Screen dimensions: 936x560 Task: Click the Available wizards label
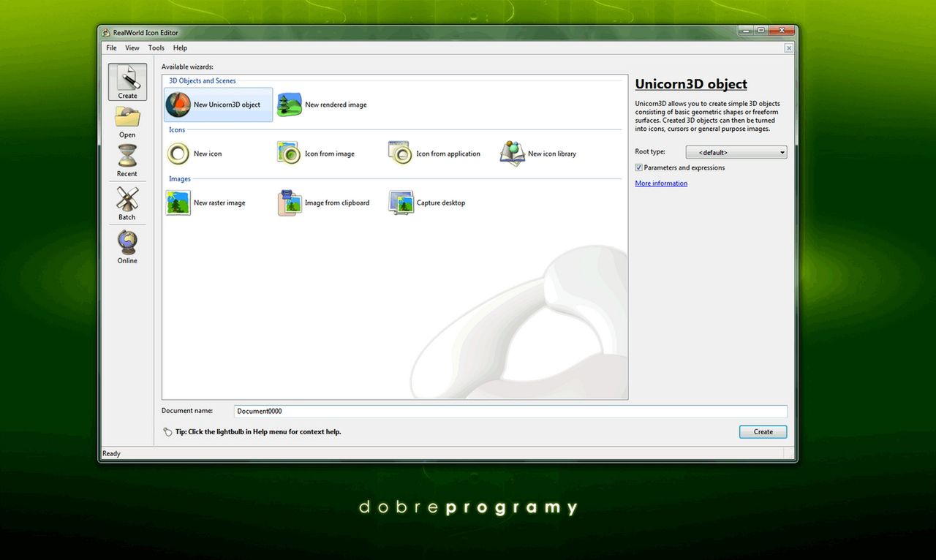tap(187, 67)
